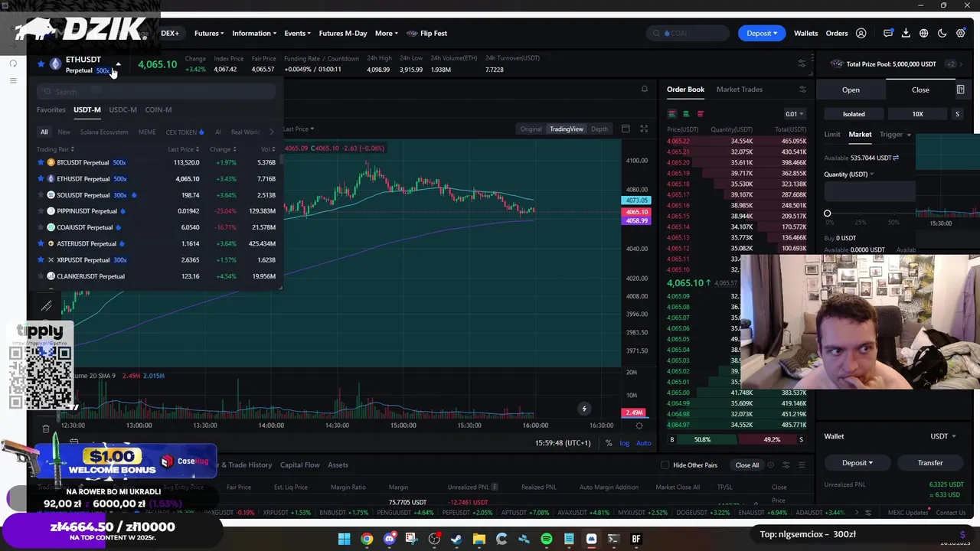Click the Isolated margin mode button
The width and height of the screenshot is (980, 551).
pyautogui.click(x=854, y=114)
